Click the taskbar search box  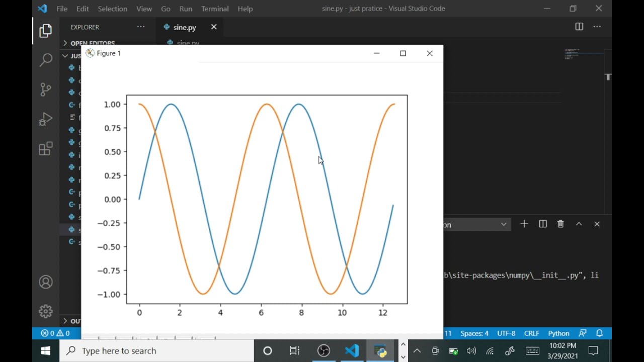click(156, 351)
